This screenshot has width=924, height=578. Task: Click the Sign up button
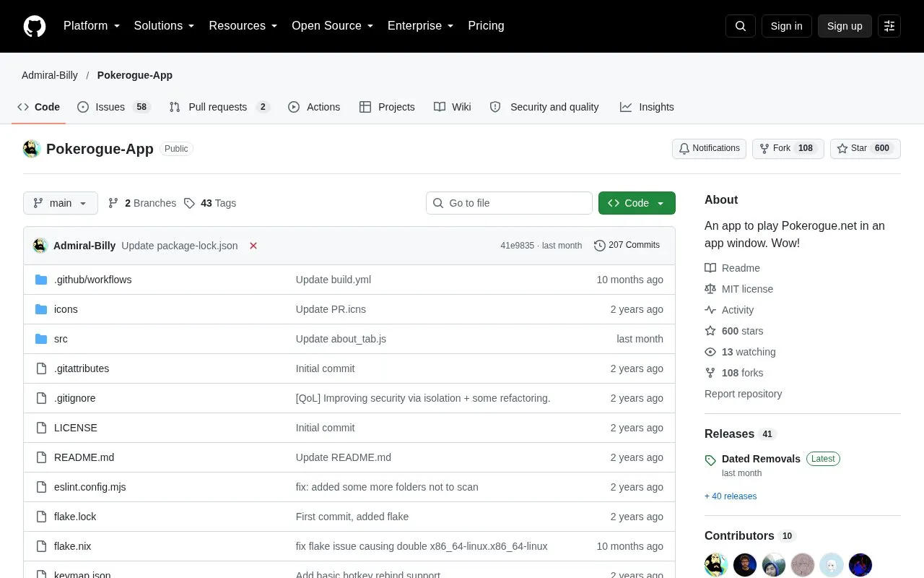845,26
